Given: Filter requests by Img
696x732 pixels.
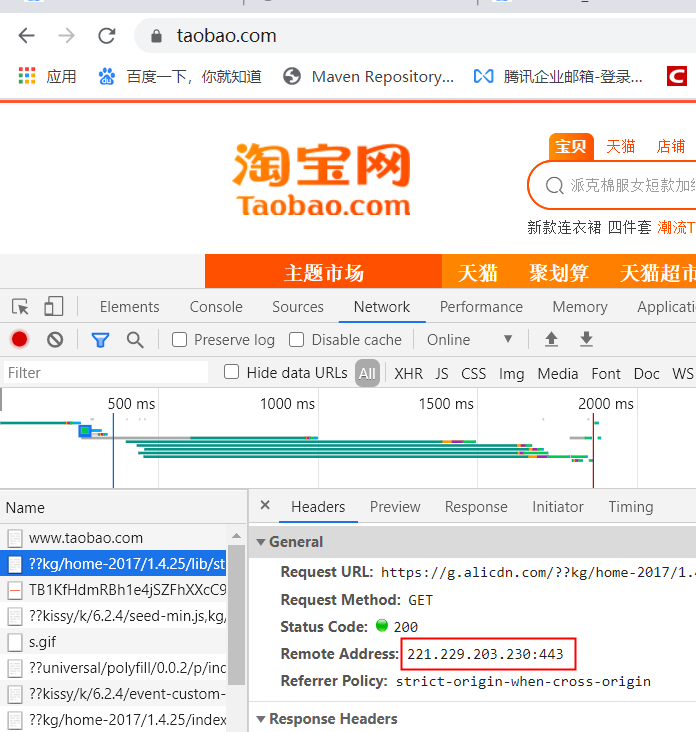Looking at the screenshot, I should tap(512, 373).
